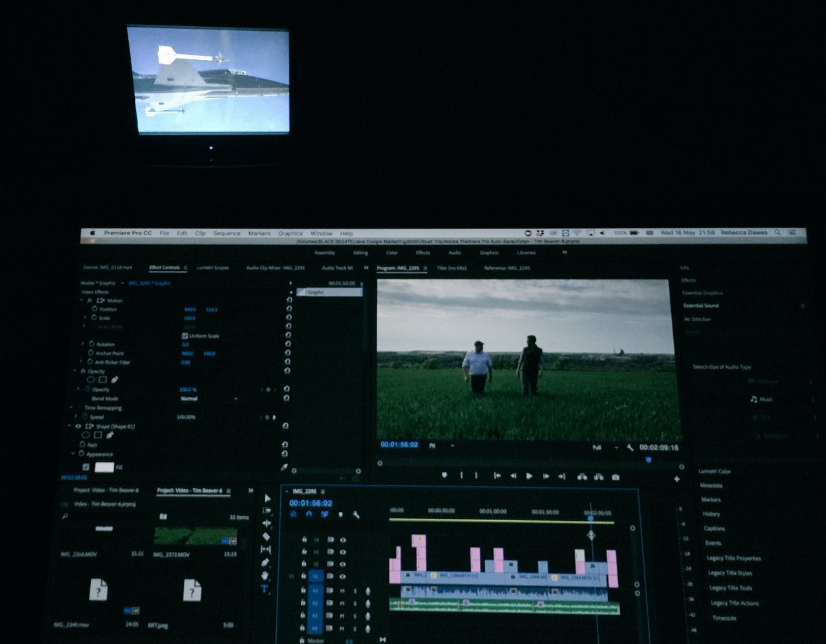The image size is (826, 644).
Task: Go to In point in Program monitor
Action: pyautogui.click(x=496, y=476)
